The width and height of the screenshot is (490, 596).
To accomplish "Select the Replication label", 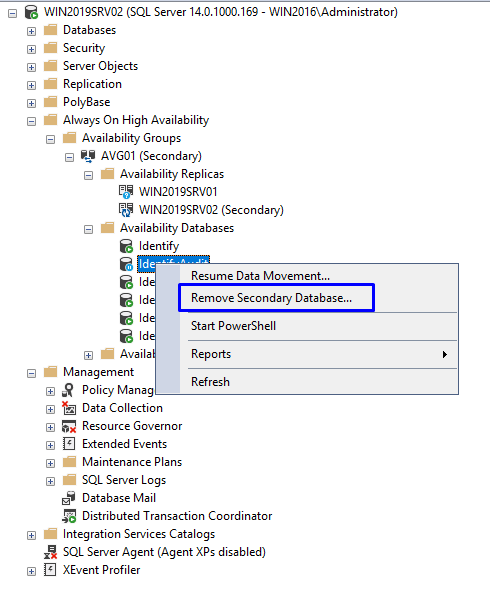I will click(92, 84).
